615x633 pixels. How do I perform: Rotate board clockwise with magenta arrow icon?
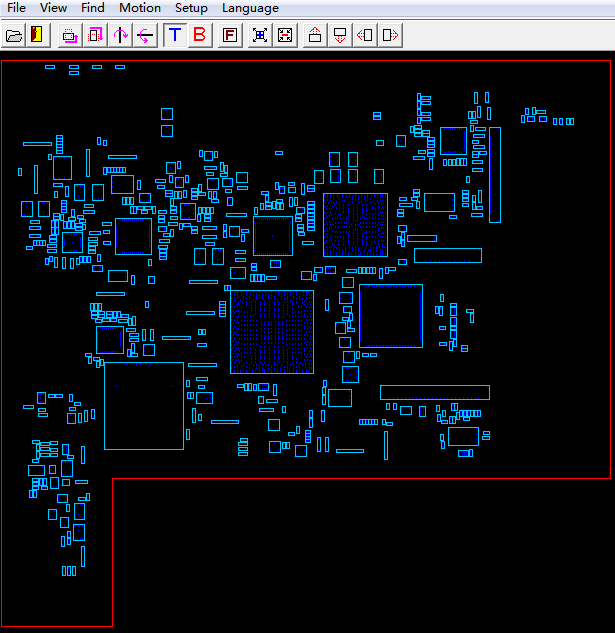pos(95,35)
